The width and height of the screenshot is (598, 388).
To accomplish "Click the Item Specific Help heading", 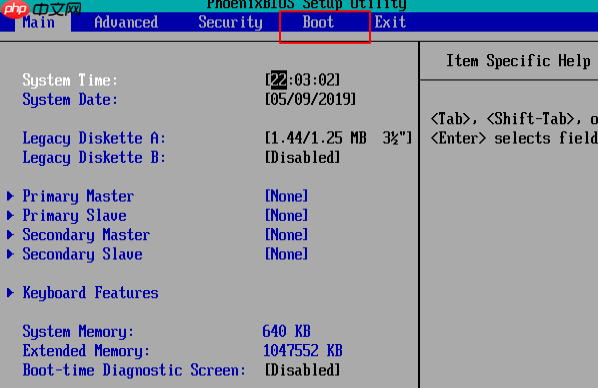I will tap(519, 61).
